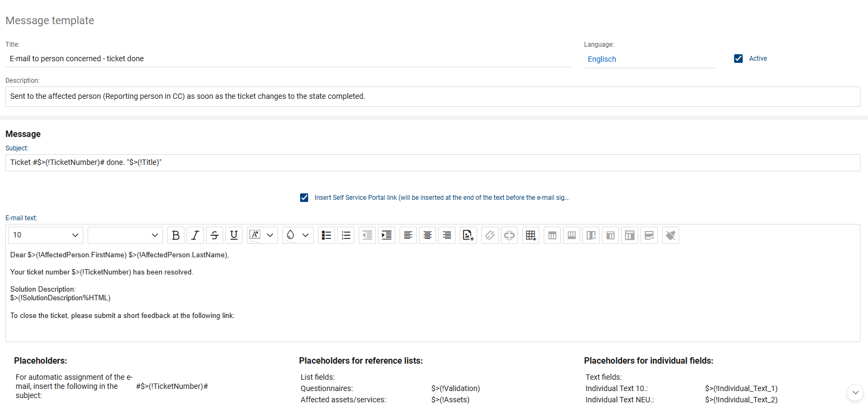This screenshot has height=405, width=868.
Task: Click the $>(!Validation) placeholder
Action: coord(456,388)
